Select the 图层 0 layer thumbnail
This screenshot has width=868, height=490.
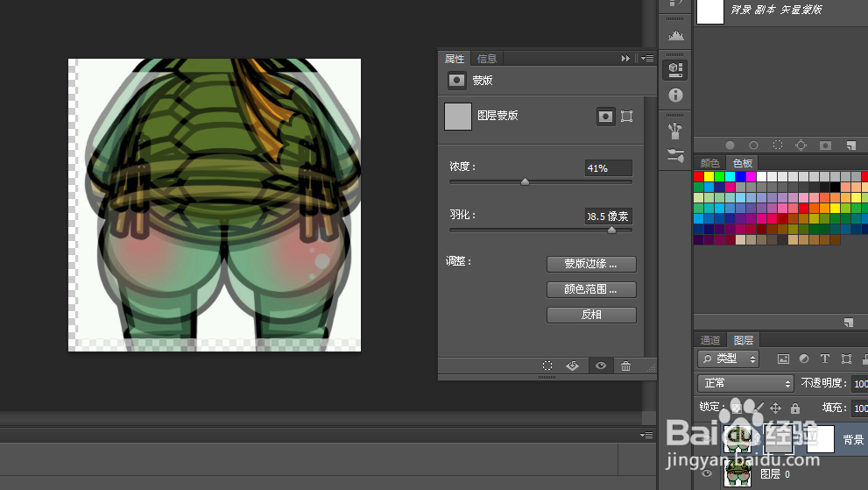tap(737, 474)
